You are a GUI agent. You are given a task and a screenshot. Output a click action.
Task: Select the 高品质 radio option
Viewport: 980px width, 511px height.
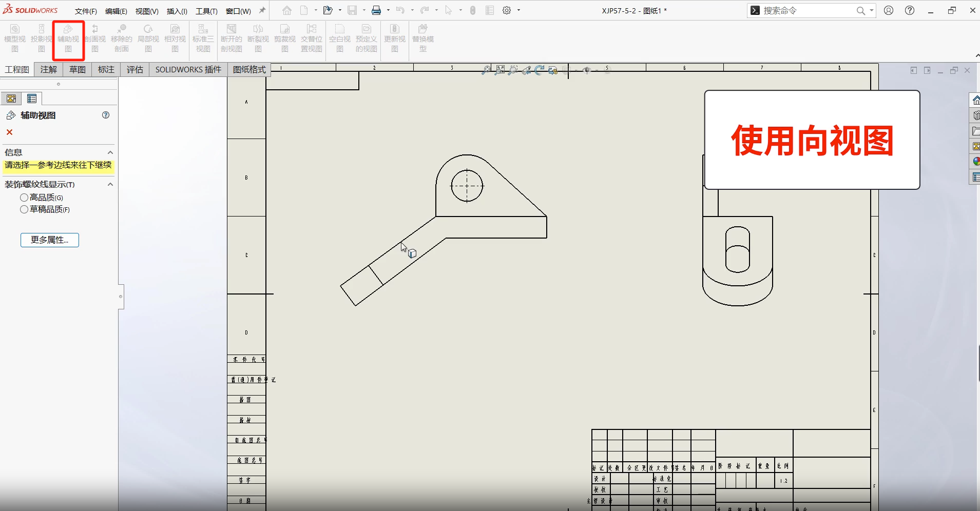[x=24, y=198]
